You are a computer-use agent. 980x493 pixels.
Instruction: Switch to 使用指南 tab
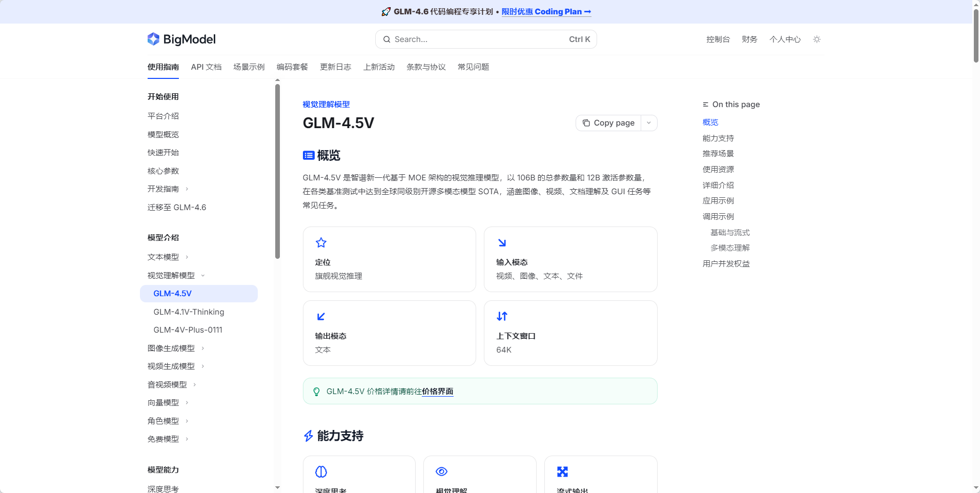pos(163,67)
